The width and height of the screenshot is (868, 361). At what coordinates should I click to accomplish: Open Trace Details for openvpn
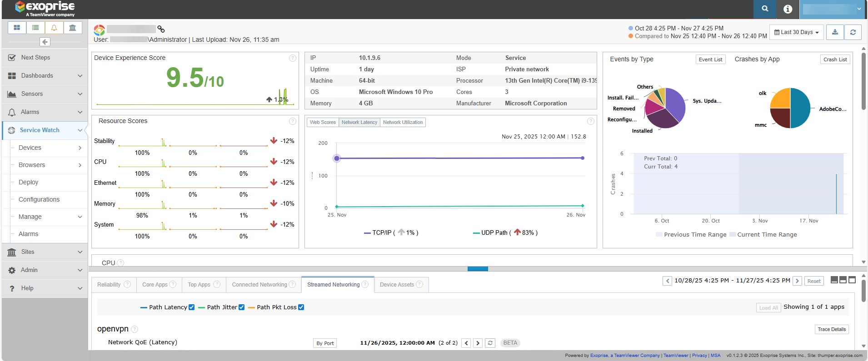(831, 330)
